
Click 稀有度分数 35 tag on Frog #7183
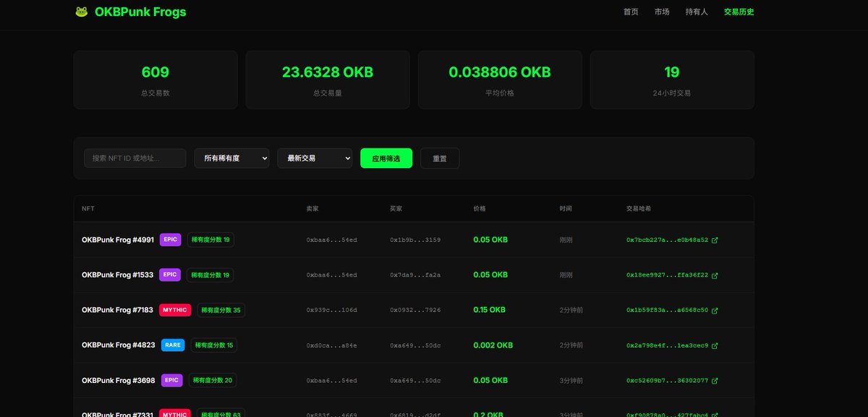221,310
